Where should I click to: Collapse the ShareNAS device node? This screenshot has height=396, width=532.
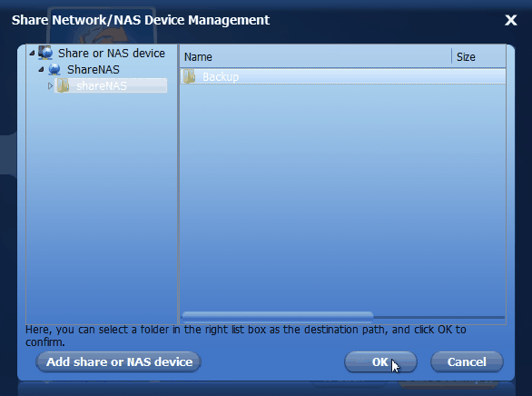coord(42,69)
